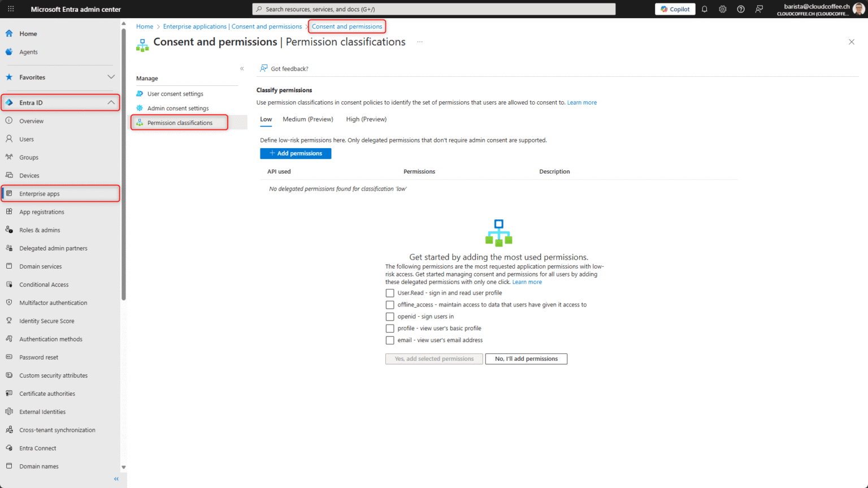Screen dimensions: 868x488
Task: Click the help question mark icon
Action: tap(740, 8)
